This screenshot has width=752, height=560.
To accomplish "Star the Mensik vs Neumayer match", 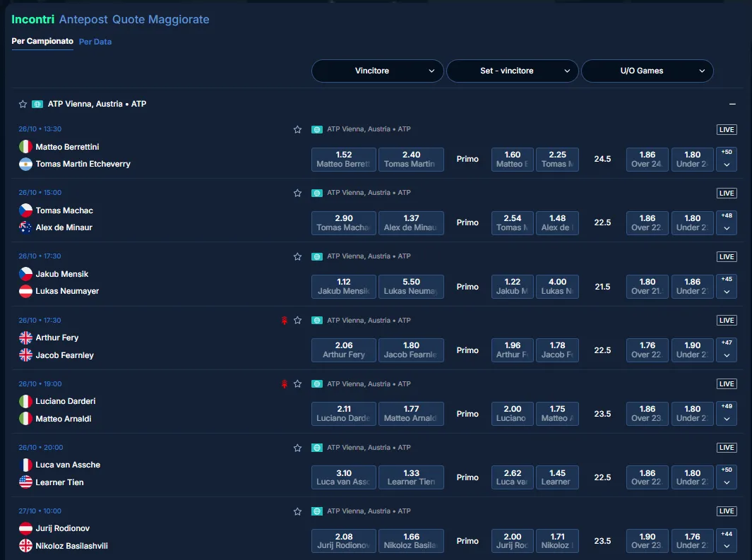I will (297, 256).
